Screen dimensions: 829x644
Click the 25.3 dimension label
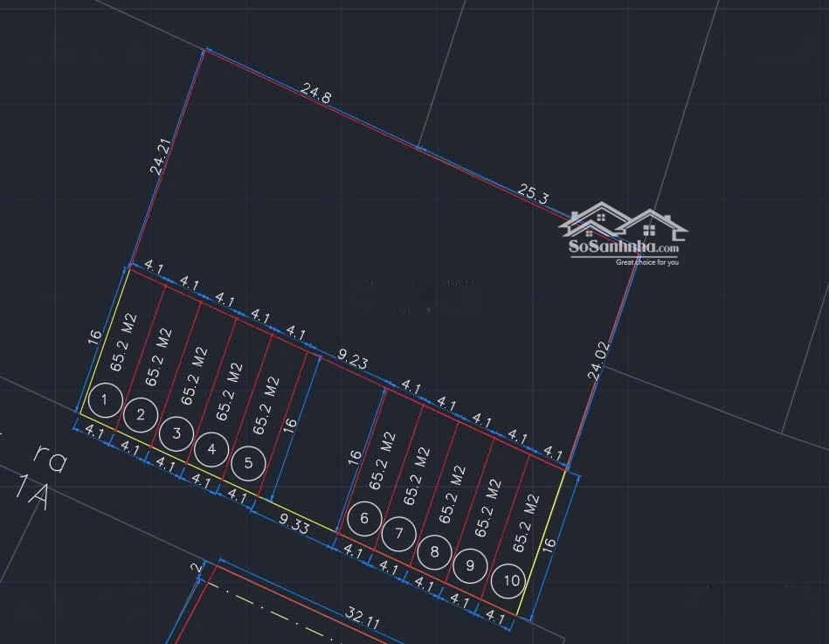[x=533, y=194]
